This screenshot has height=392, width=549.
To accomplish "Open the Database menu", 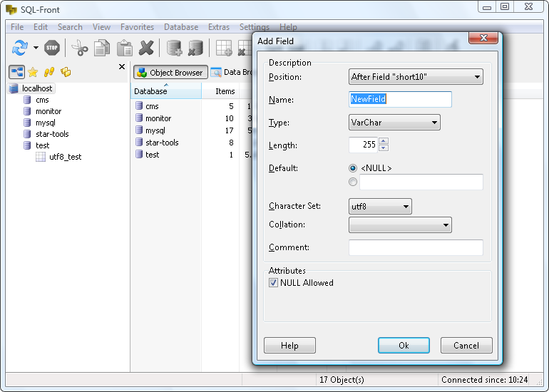I will pos(181,27).
